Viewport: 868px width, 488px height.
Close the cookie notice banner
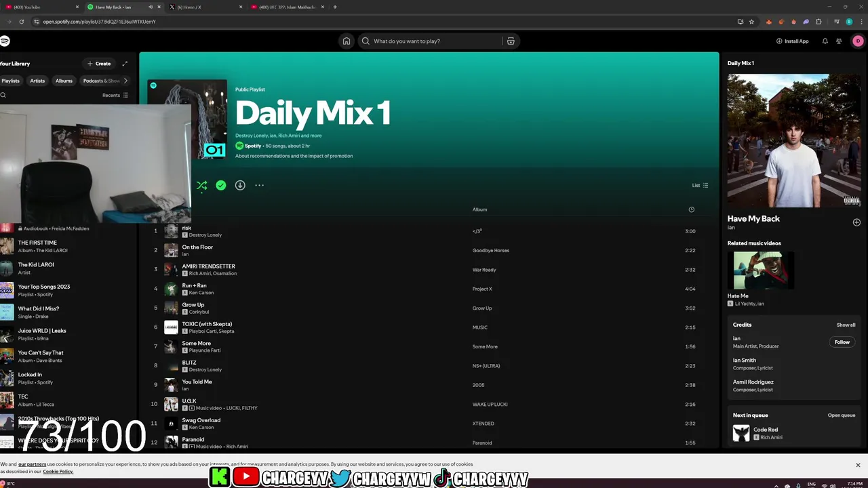click(x=858, y=465)
